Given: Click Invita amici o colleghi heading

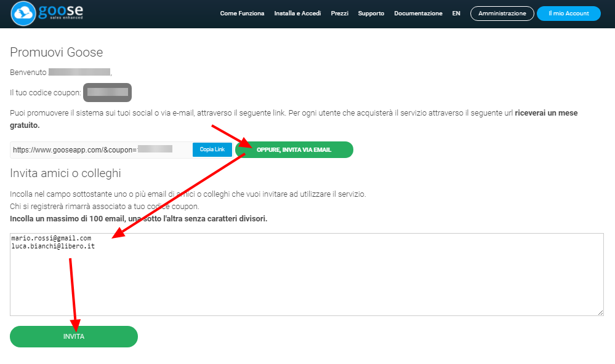Looking at the screenshot, I should pyautogui.click(x=65, y=173).
